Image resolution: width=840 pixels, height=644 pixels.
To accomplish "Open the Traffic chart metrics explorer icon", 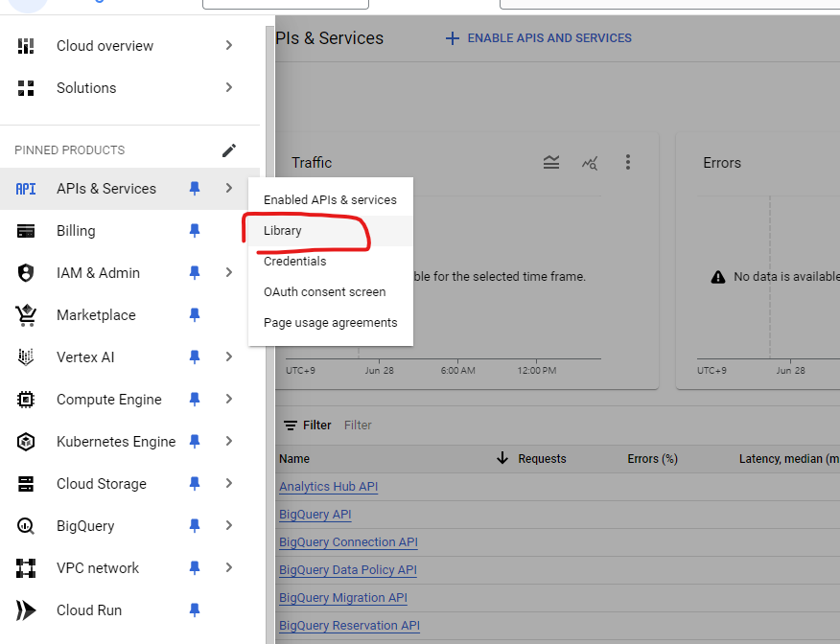I will [x=590, y=163].
